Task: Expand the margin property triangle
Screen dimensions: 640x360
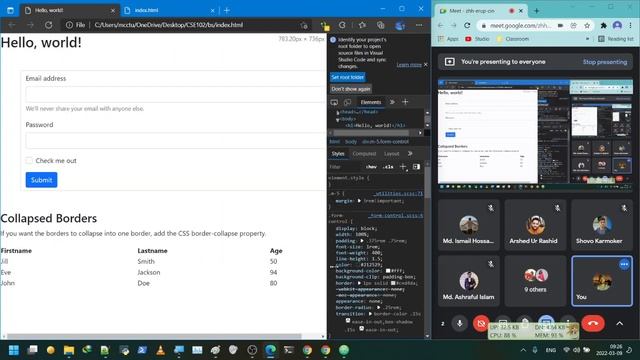Action: pos(359,201)
